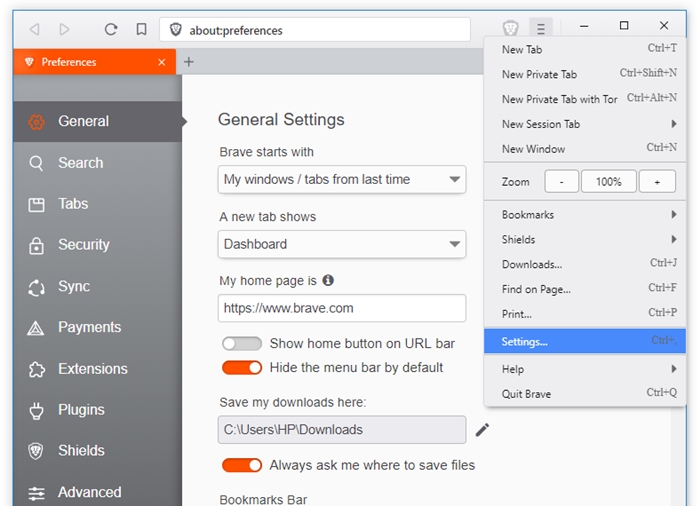Open the Brave Shields icon on the toolbar
Image resolution: width=700 pixels, height=506 pixels.
tap(510, 28)
